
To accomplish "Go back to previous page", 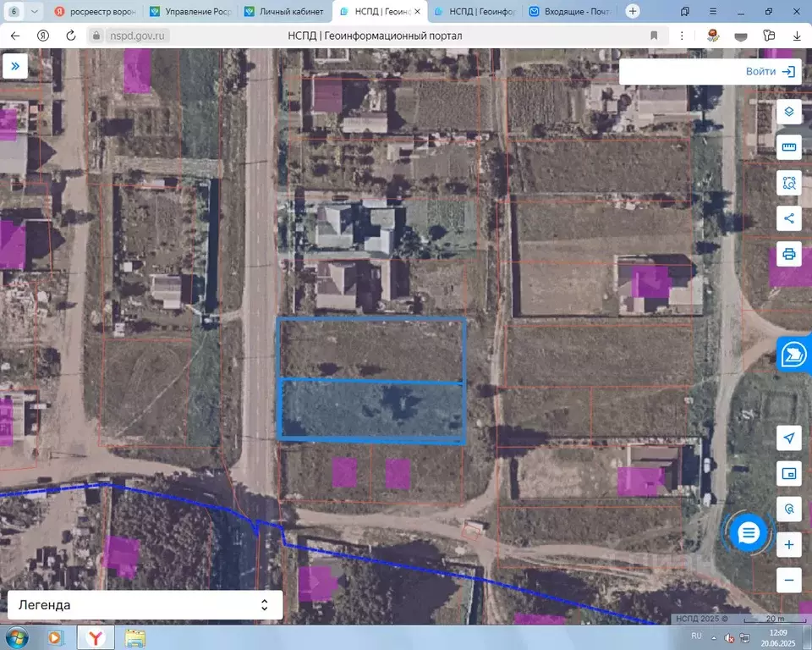I will pos(15,36).
